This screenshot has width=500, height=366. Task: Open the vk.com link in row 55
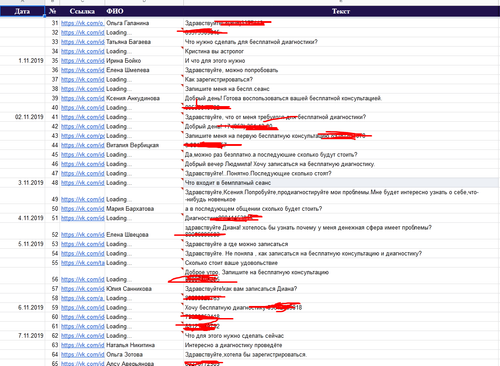83,263
